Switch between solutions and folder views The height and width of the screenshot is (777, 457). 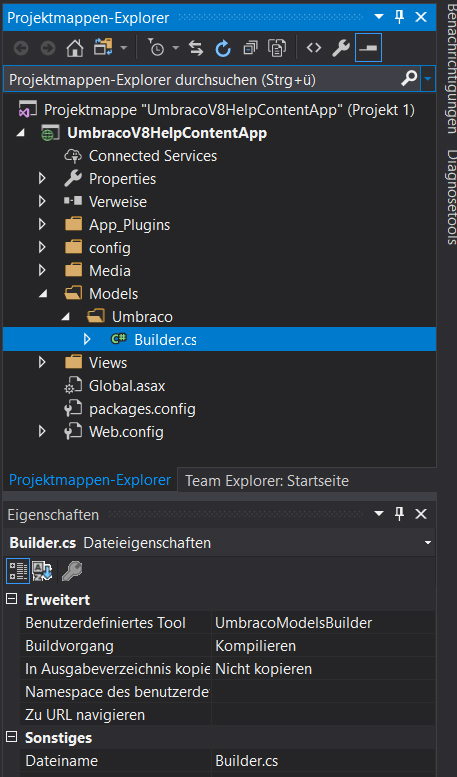coord(104,48)
